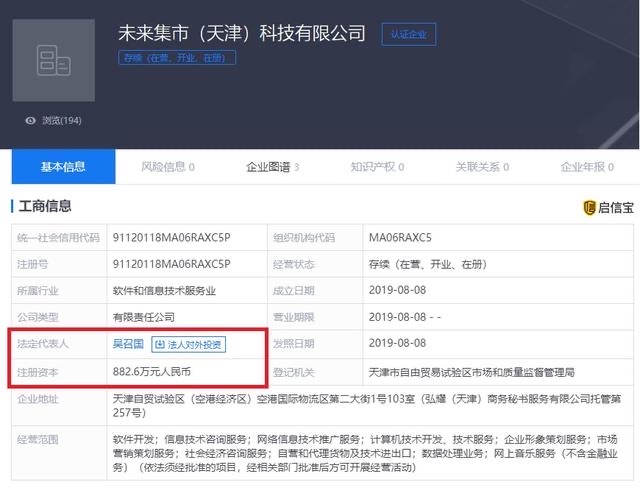Click the 法人对外投资 button
This screenshot has width=640, height=496.
point(189,345)
